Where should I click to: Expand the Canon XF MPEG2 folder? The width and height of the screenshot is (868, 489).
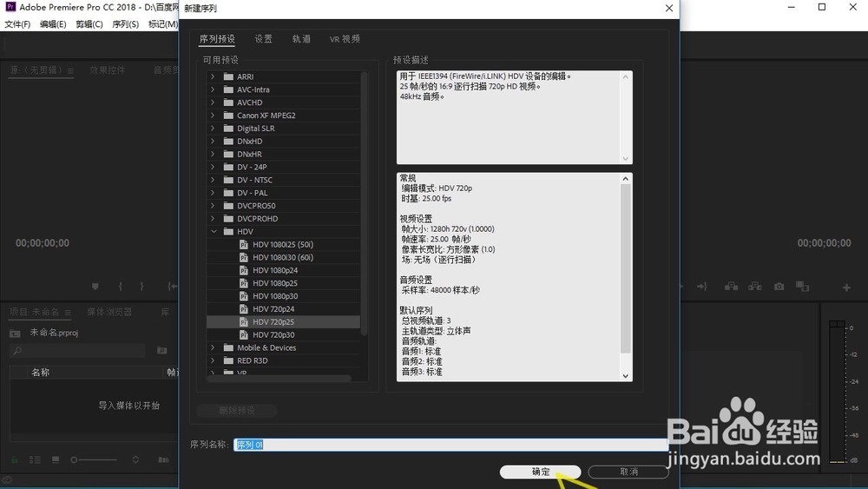coord(214,116)
